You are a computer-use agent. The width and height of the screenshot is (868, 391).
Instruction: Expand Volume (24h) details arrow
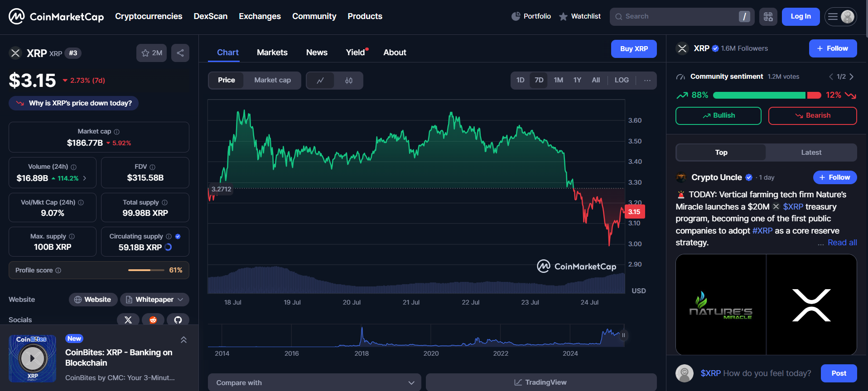(x=85, y=178)
